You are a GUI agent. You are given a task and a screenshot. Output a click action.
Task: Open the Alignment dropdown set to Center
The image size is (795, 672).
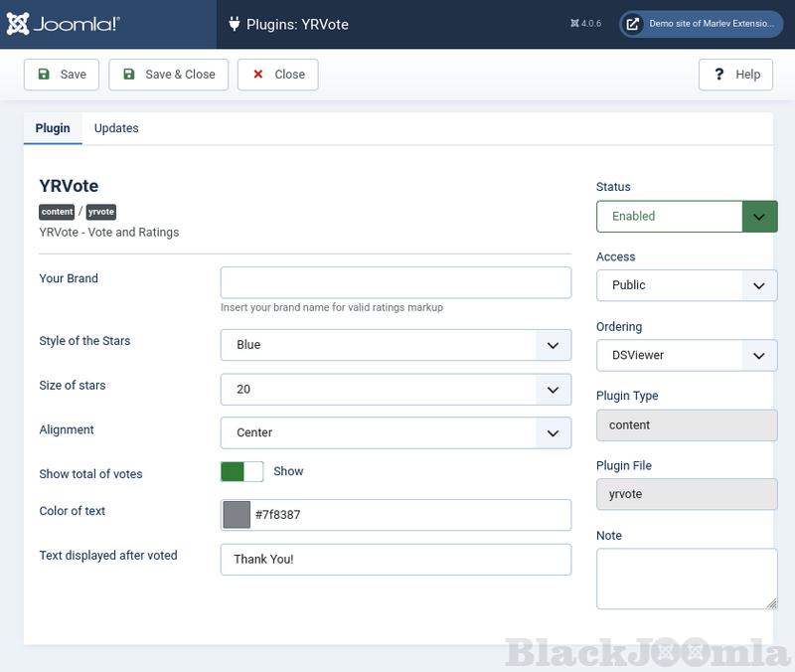[x=396, y=433]
